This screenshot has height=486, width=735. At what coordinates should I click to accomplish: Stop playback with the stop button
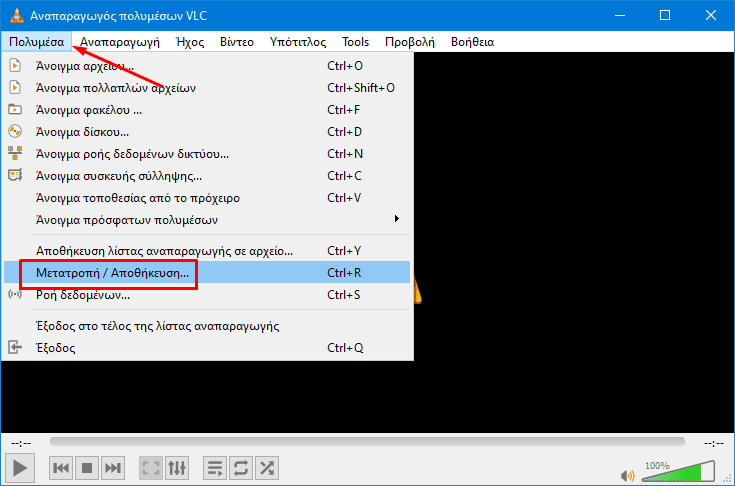[x=87, y=468]
